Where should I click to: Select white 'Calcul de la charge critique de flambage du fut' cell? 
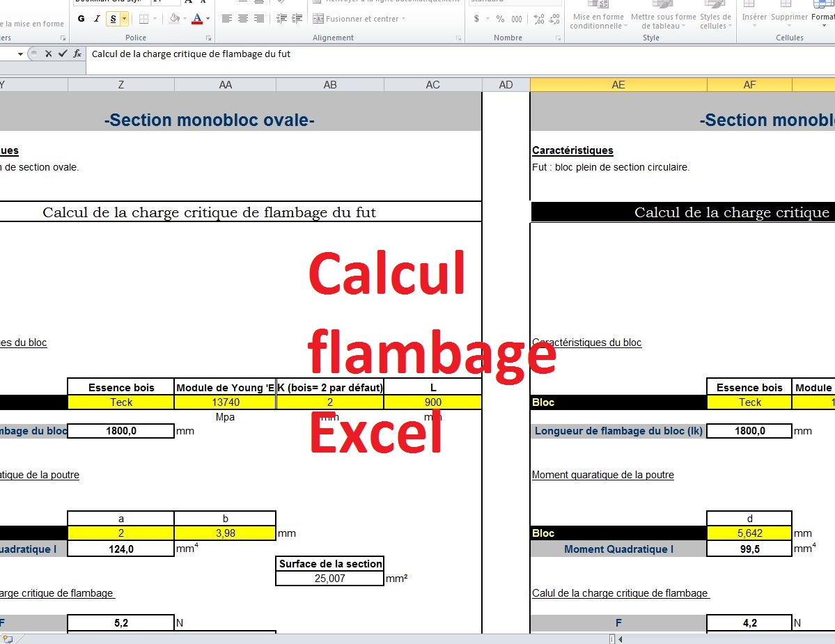point(210,212)
